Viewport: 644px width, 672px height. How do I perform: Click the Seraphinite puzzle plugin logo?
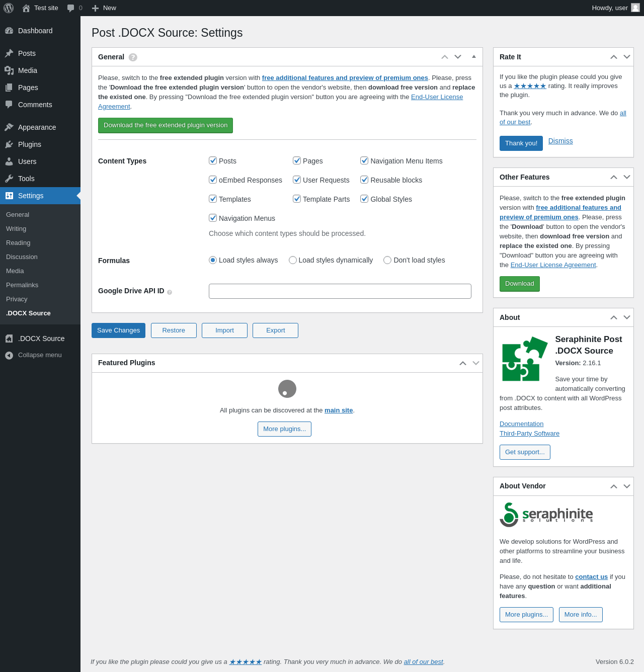click(x=525, y=359)
